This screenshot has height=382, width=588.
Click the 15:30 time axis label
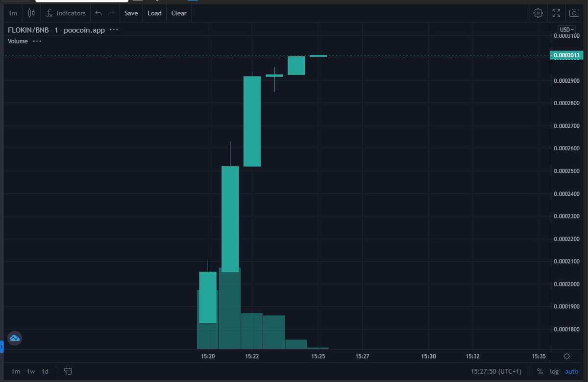[428, 356]
